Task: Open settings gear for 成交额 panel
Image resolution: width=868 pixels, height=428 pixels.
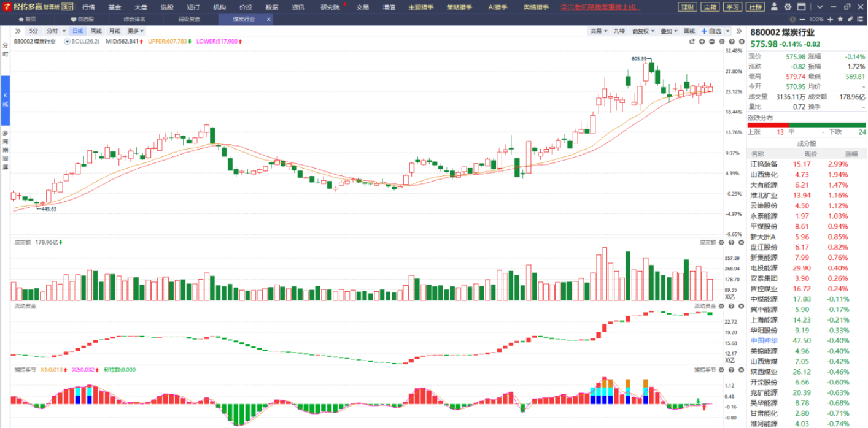Action: coord(721,242)
